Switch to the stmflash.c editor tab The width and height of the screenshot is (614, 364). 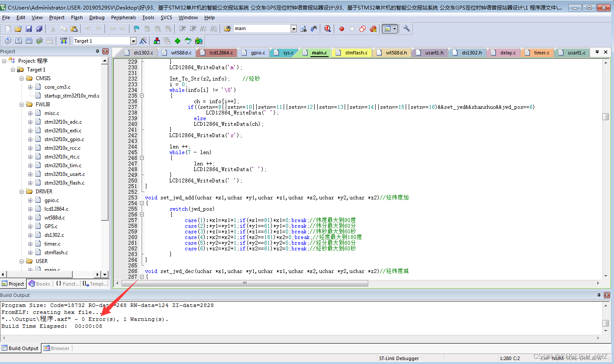coord(352,53)
